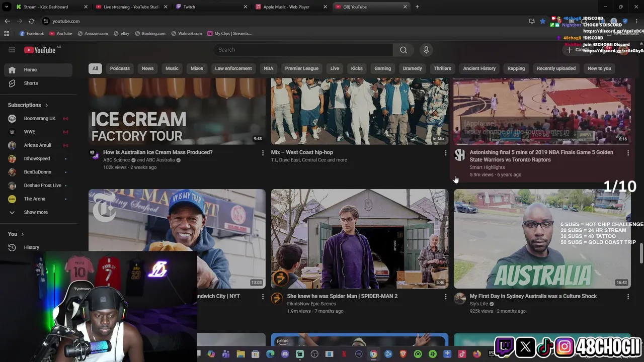644x362 pixels.
Task: Select the Podcasts filter chip
Action: click(120, 68)
